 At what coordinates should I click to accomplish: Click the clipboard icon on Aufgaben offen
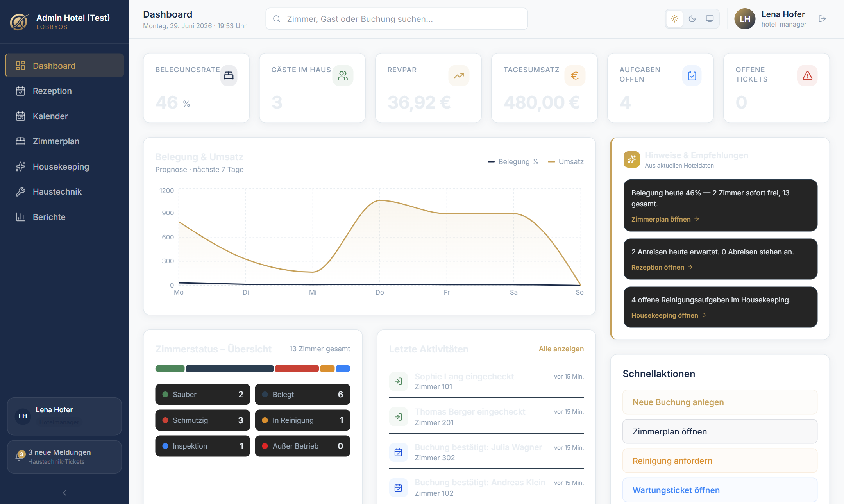pyautogui.click(x=692, y=75)
